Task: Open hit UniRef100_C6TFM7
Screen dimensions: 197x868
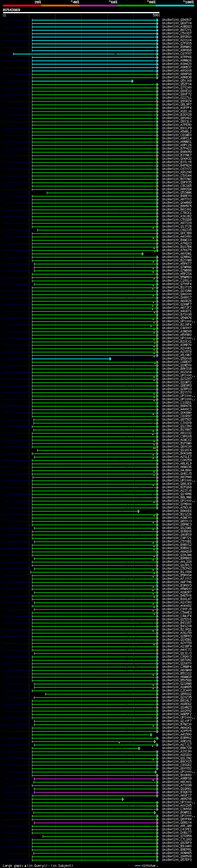Action: [x=176, y=54]
